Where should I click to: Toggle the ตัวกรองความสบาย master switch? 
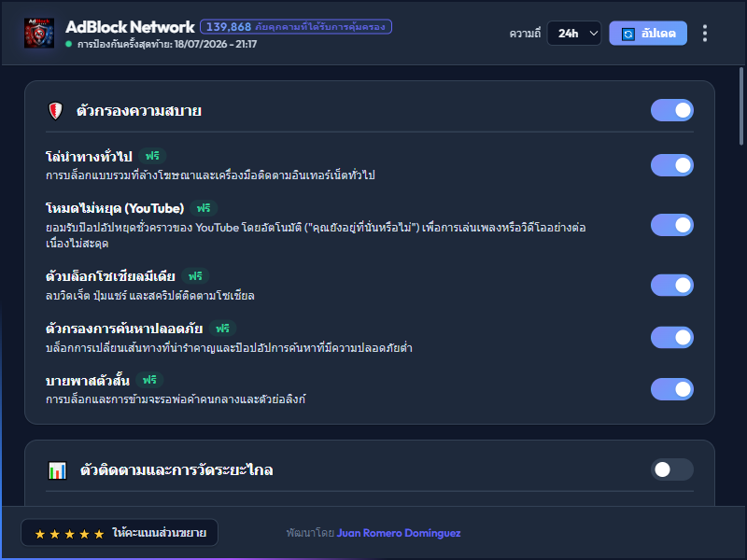[x=671, y=110]
